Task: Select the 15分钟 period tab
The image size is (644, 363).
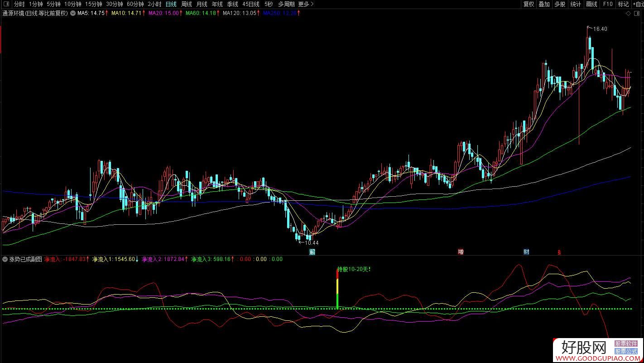Action: coord(93,4)
